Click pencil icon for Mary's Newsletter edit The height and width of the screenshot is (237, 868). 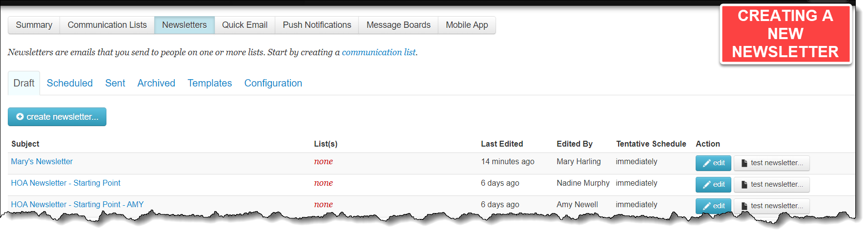pyautogui.click(x=706, y=163)
